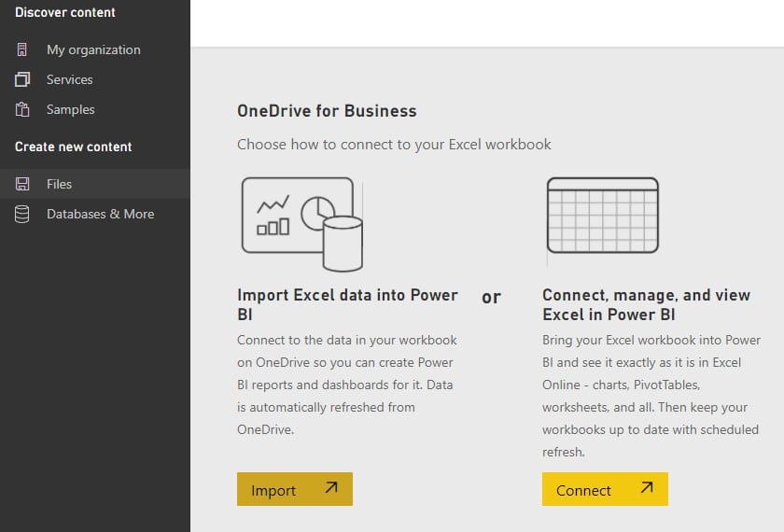
Task: Select the spreadsheet grid illustration
Action: click(x=603, y=216)
